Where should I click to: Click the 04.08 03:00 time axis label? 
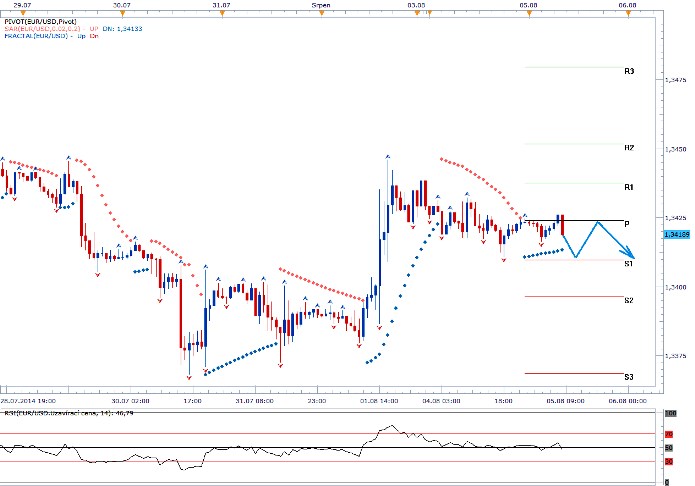pyautogui.click(x=441, y=401)
